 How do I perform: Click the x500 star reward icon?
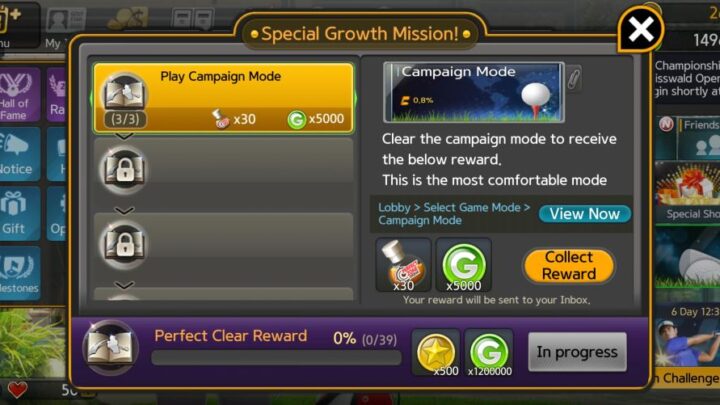(436, 352)
